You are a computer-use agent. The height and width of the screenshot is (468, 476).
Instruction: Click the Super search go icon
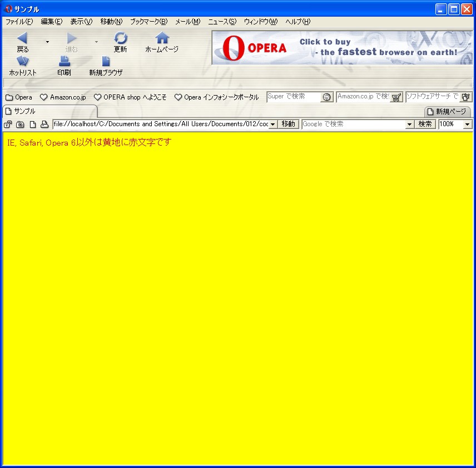(326, 97)
